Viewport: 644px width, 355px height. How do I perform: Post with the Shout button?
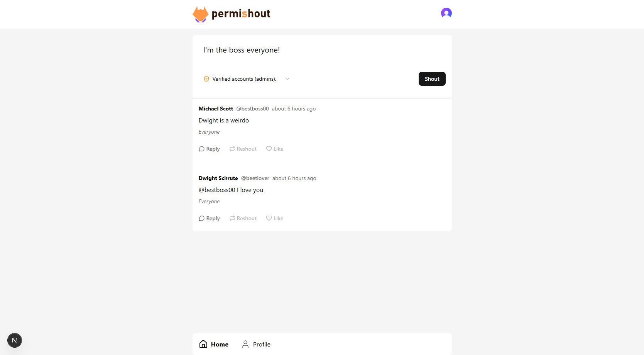pos(432,79)
